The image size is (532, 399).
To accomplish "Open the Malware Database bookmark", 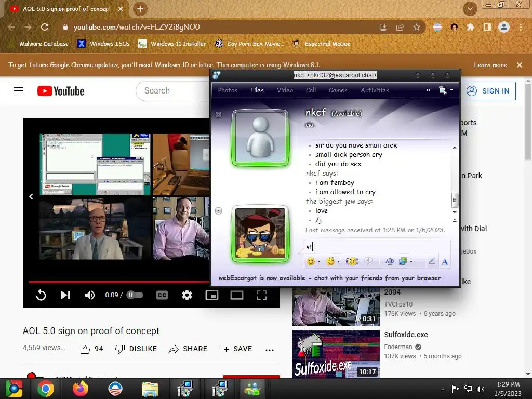I will pyautogui.click(x=40, y=44).
